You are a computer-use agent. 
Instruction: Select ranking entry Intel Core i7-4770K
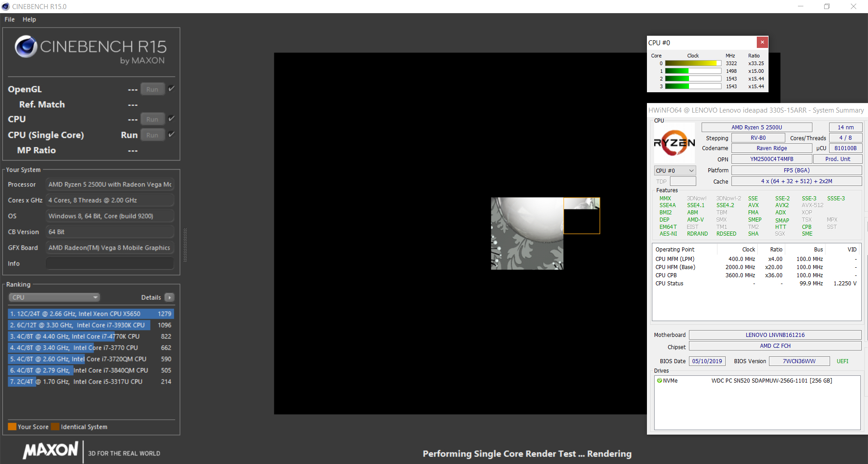click(90, 336)
